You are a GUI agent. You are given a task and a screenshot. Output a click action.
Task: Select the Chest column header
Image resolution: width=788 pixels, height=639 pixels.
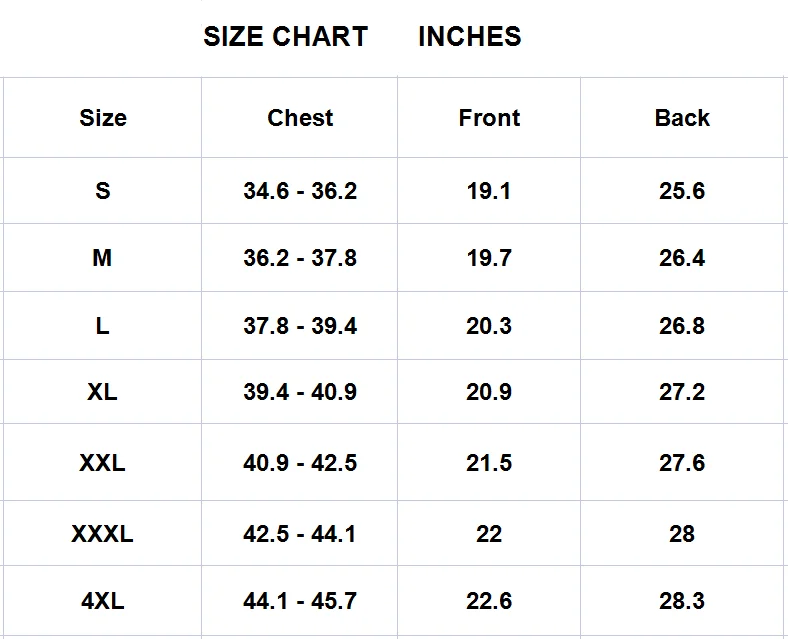(x=300, y=118)
